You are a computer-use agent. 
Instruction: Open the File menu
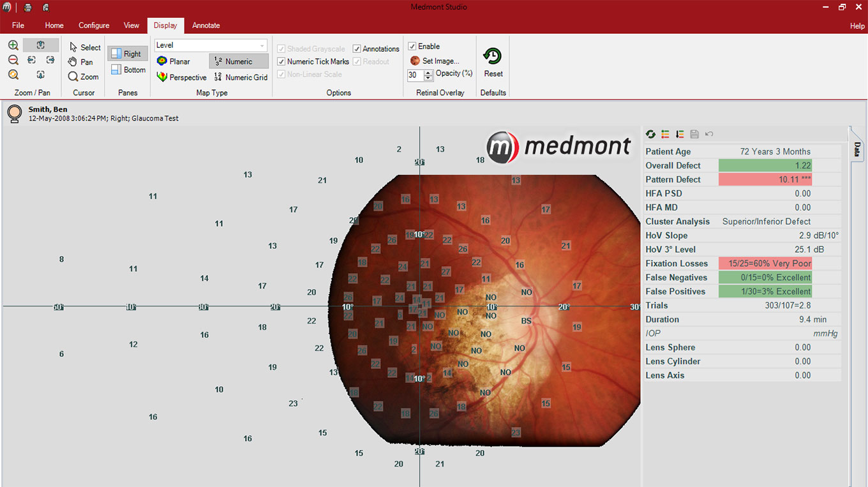[x=18, y=26]
